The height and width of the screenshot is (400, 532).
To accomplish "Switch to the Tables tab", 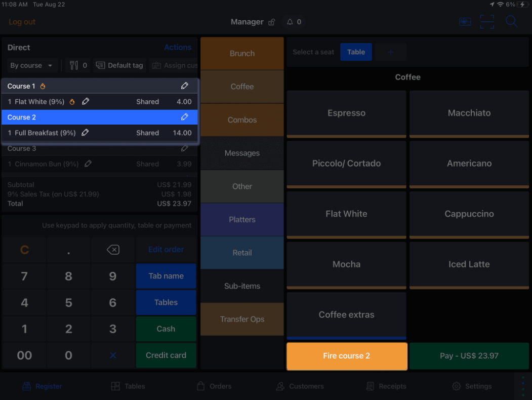I will pos(128,386).
